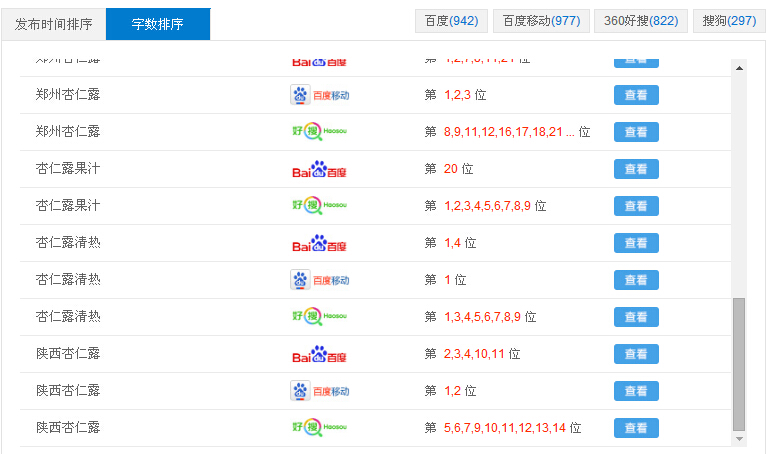The image size is (767, 454).
Task: Select keyword 陕西杏仁露 in 百度移动 row
Action: click(x=68, y=391)
